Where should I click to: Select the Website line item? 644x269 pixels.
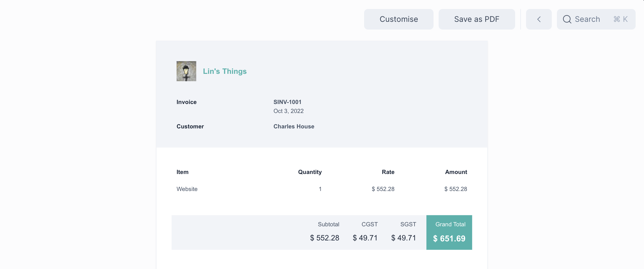click(x=187, y=189)
